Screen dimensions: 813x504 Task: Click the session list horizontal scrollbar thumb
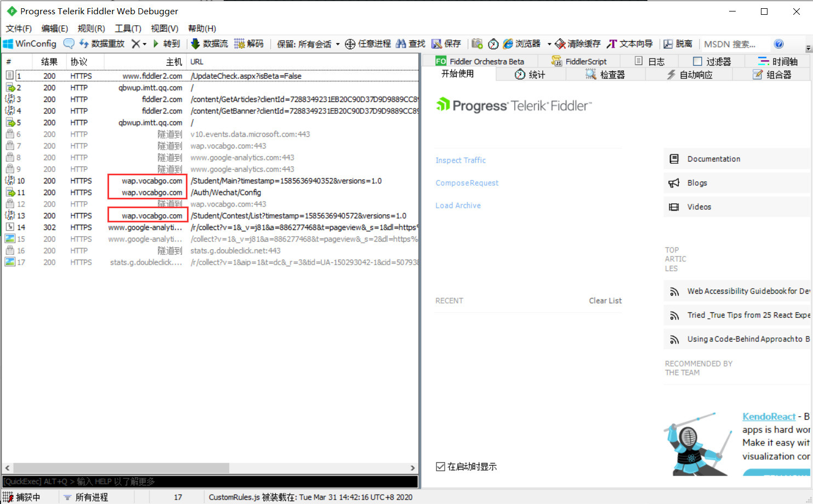pyautogui.click(x=121, y=468)
